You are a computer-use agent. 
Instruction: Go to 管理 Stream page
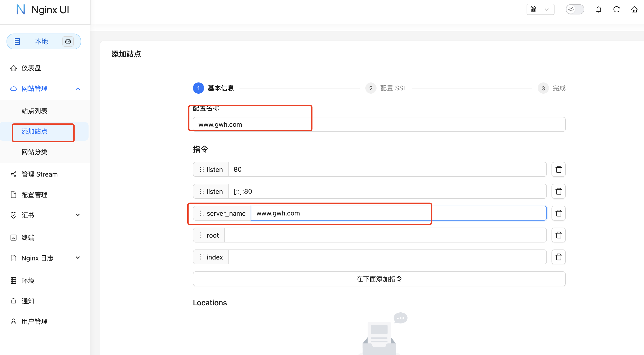[x=40, y=174]
